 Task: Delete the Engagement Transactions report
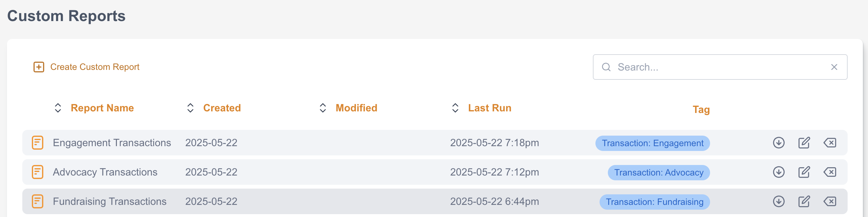tap(829, 143)
